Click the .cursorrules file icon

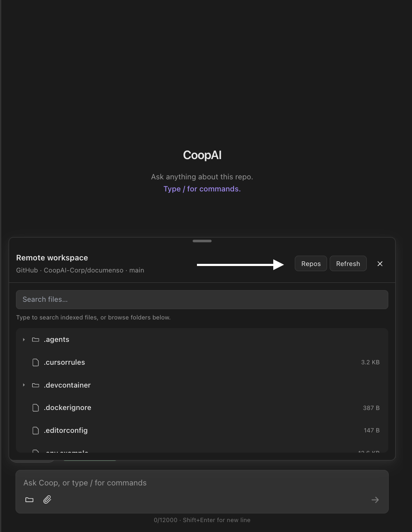click(x=36, y=363)
